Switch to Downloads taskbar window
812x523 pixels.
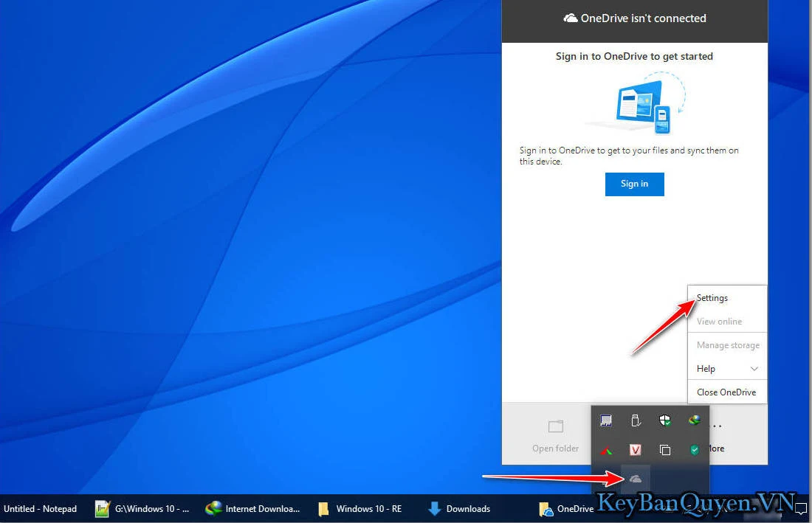[x=459, y=509]
